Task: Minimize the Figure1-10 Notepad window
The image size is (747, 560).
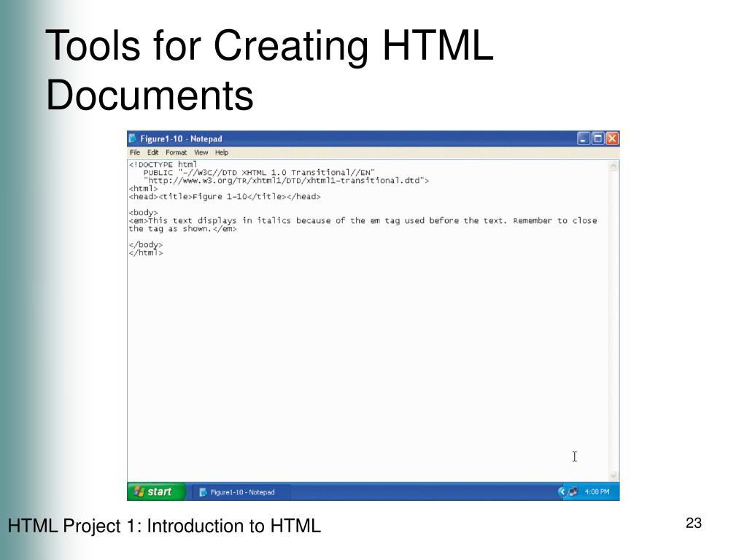Action: coord(584,139)
